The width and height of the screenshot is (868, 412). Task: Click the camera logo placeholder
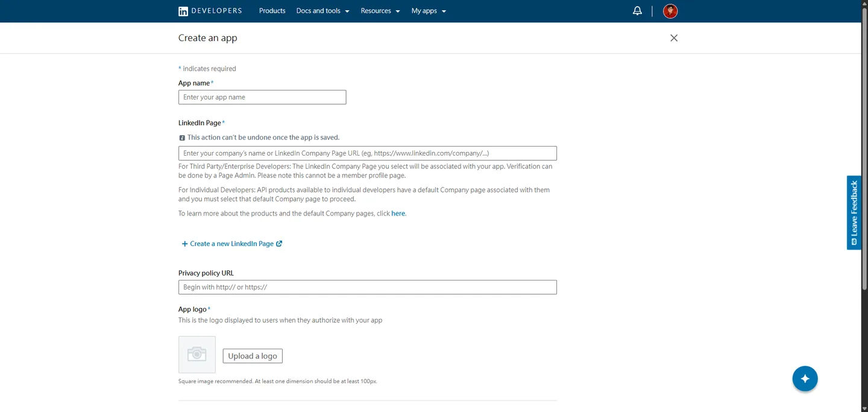coord(197,355)
